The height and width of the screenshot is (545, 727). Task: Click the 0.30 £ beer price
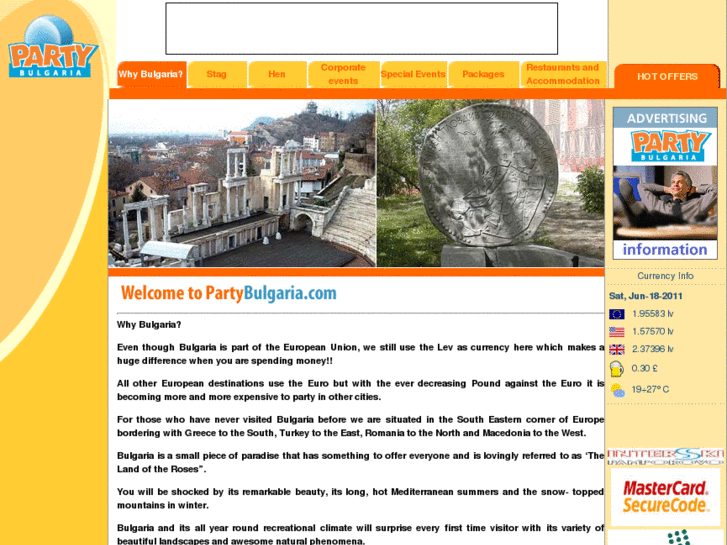click(x=644, y=369)
